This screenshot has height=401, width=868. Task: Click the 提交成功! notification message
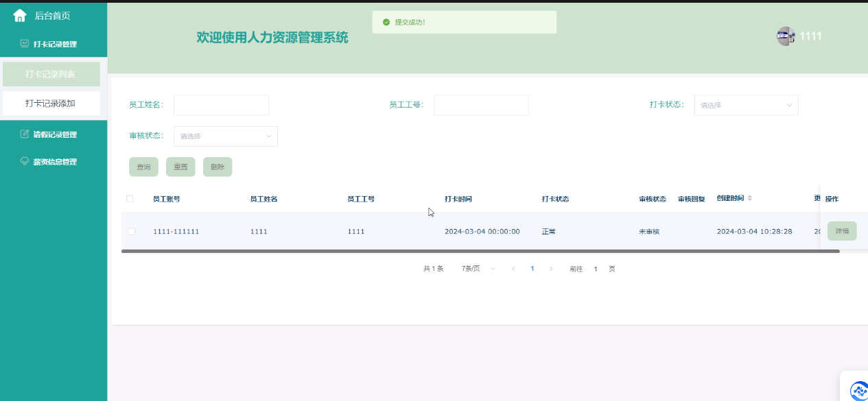(410, 22)
